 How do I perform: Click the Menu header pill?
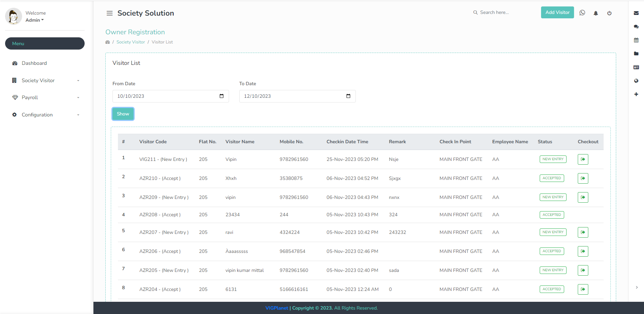click(45, 43)
